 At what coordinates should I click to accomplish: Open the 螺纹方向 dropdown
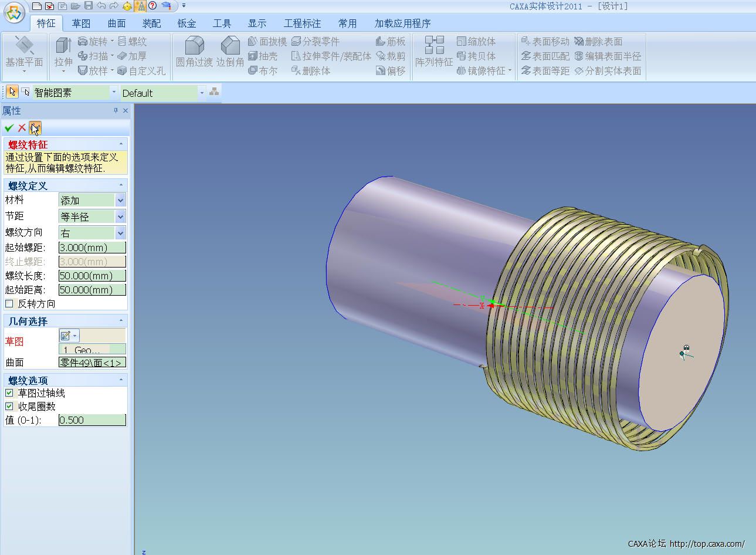(120, 233)
